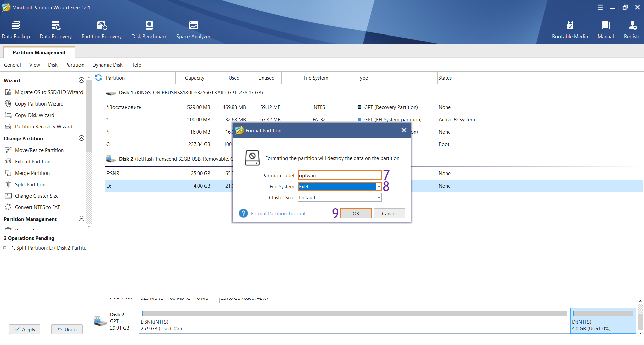Undo the last operation
The height and width of the screenshot is (345, 644).
pos(67,329)
